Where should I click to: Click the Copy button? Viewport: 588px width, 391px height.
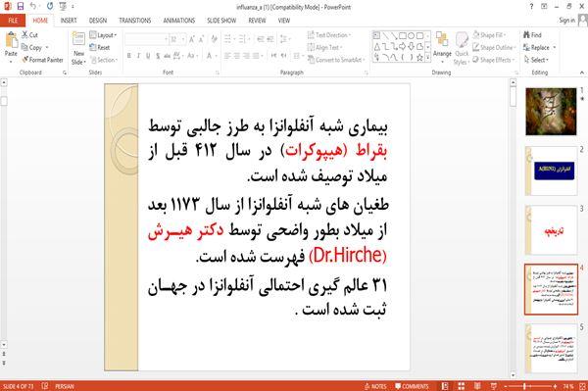click(31, 48)
